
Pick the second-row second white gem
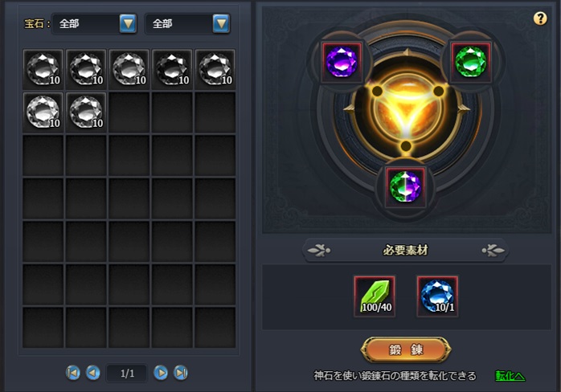(86, 112)
